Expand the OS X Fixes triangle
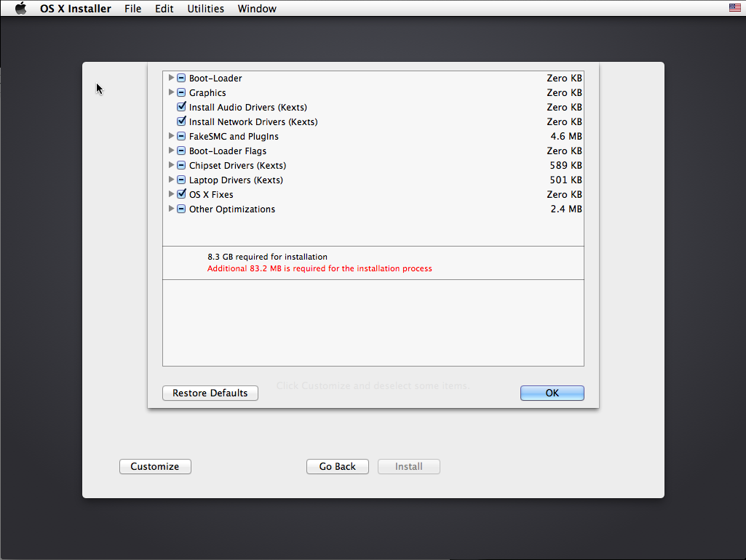Image resolution: width=746 pixels, height=560 pixels. pyautogui.click(x=171, y=194)
